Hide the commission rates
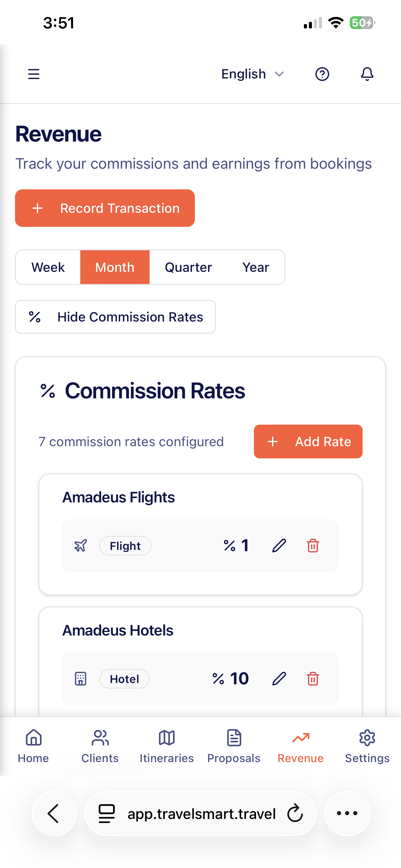 coord(116,317)
